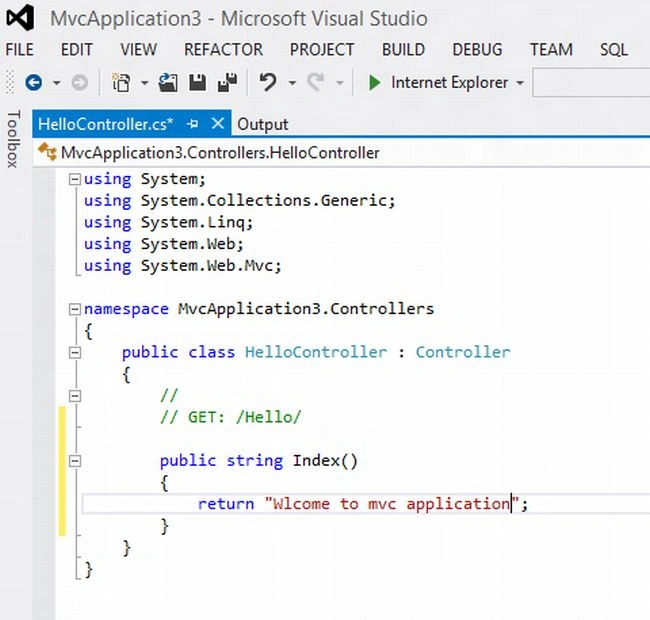
Task: Click the "Wlcome to mvc application" string
Action: coord(392,504)
